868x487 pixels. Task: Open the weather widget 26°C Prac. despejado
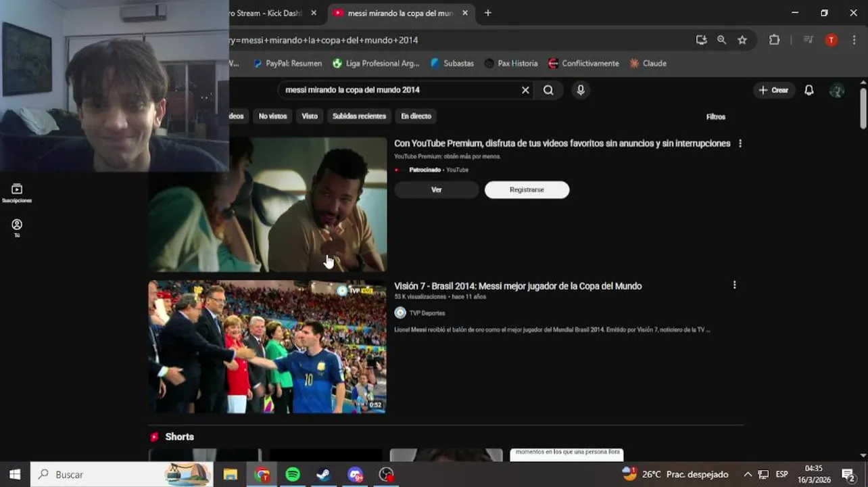pos(675,474)
